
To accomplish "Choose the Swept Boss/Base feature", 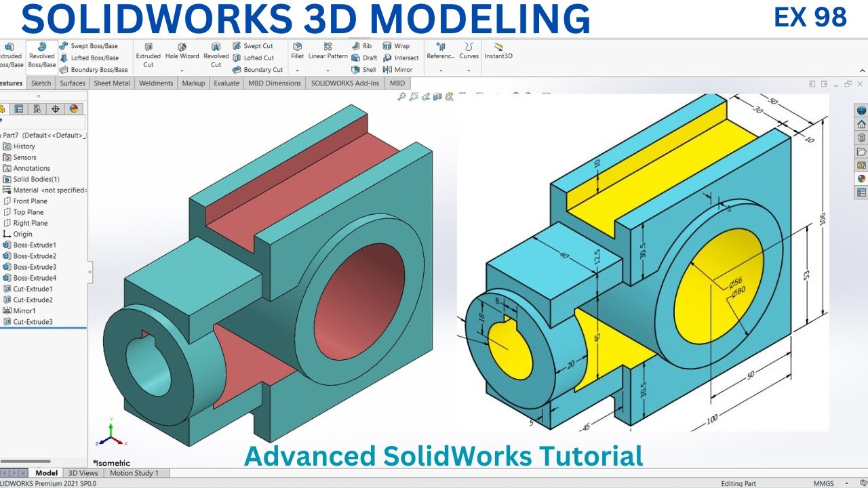I will 88,46.
